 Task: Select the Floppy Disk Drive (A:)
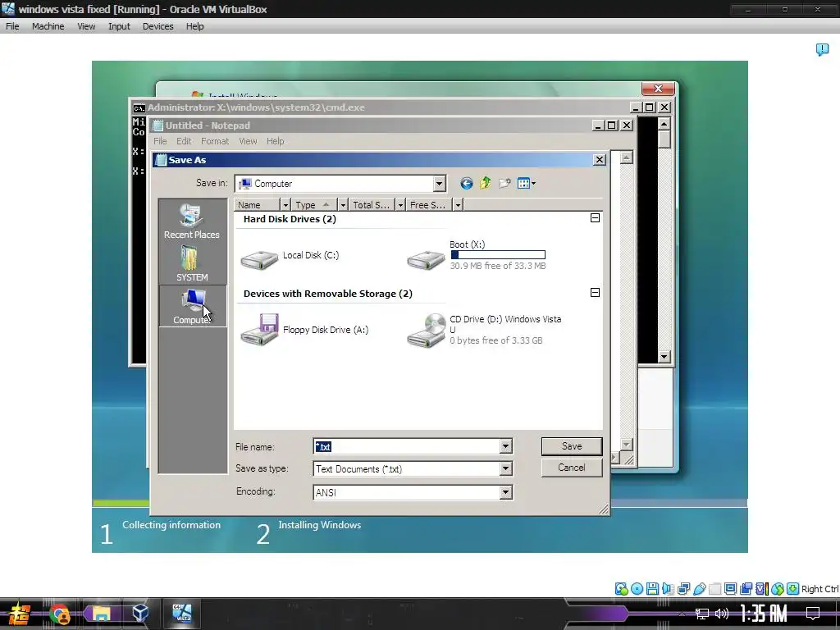304,330
